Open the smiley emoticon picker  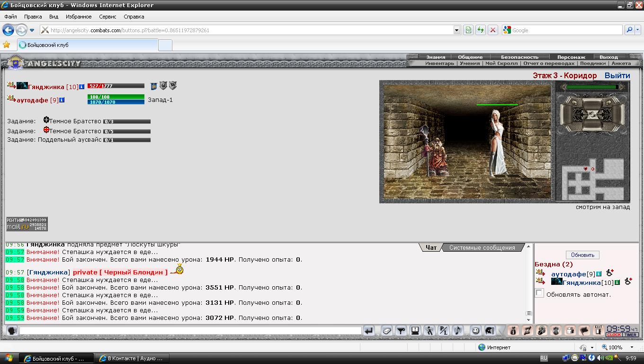pos(476,331)
